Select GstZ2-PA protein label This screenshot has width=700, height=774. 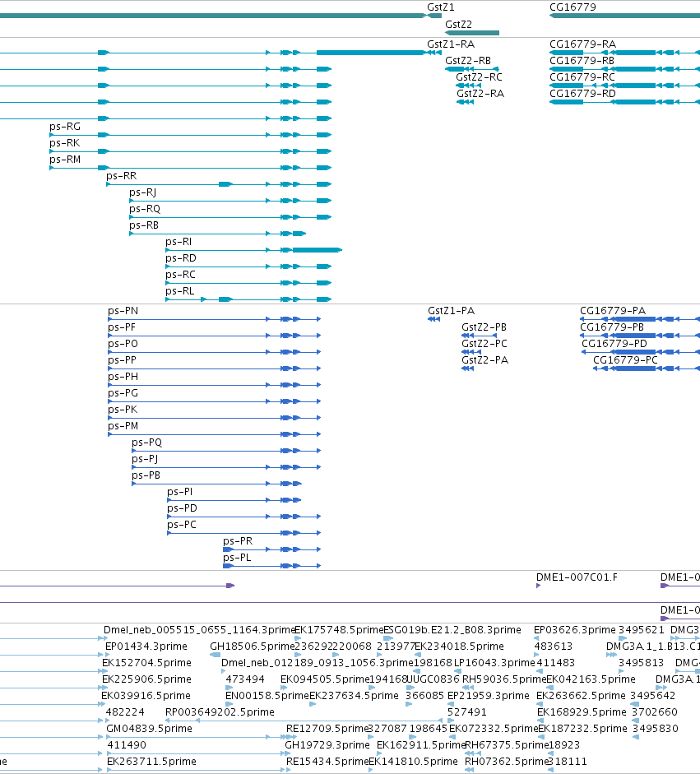point(484,360)
